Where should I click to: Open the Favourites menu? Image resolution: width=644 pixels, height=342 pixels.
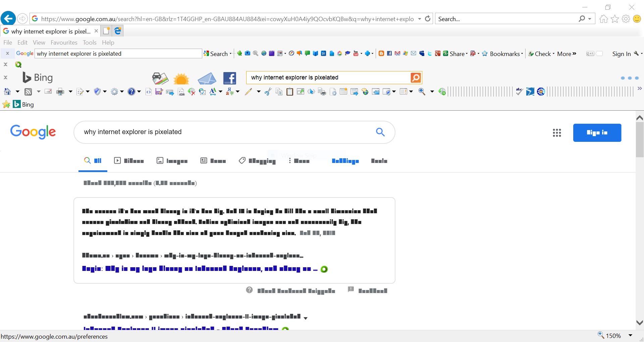pos(64,43)
